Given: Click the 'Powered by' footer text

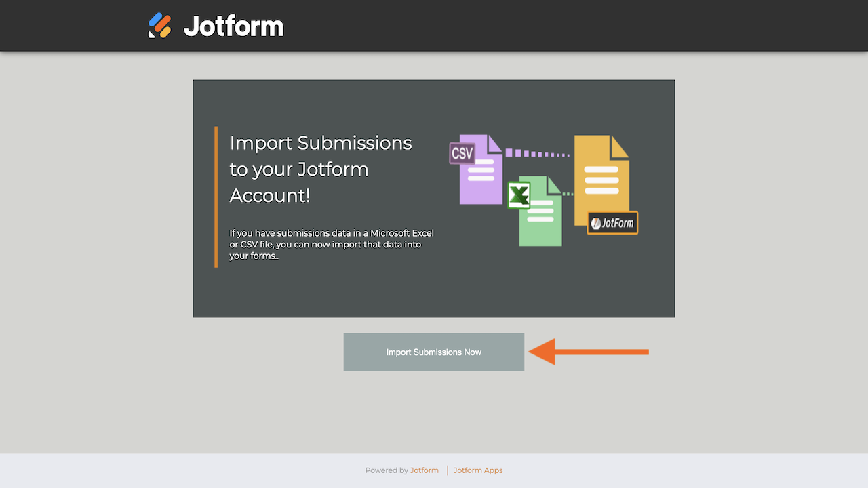Looking at the screenshot, I should coord(387,470).
